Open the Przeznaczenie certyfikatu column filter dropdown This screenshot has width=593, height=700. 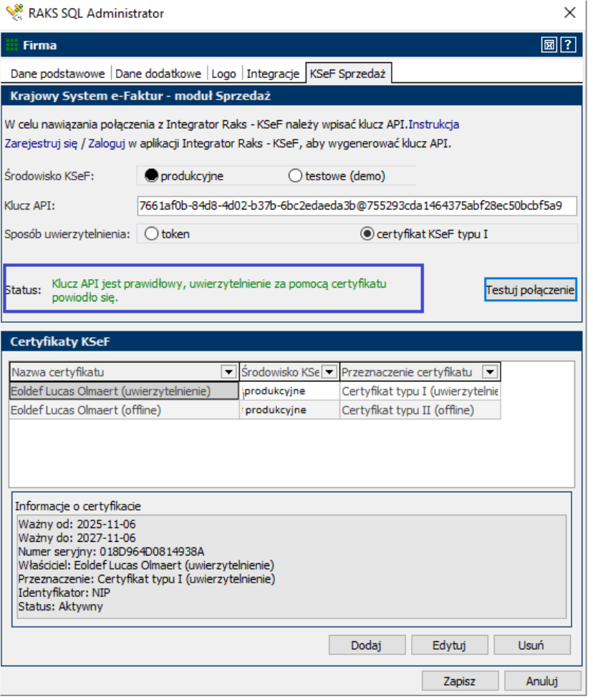pyautogui.click(x=490, y=372)
